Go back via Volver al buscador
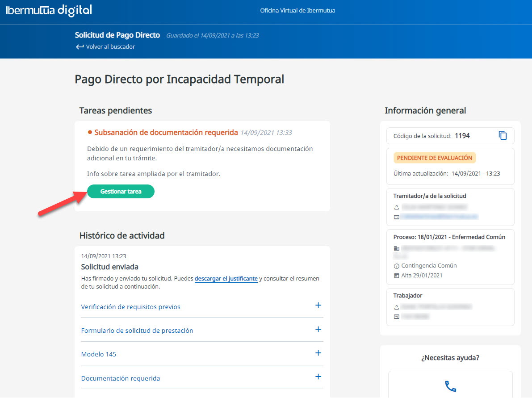Viewport: 532px width, 398px height. (x=110, y=47)
